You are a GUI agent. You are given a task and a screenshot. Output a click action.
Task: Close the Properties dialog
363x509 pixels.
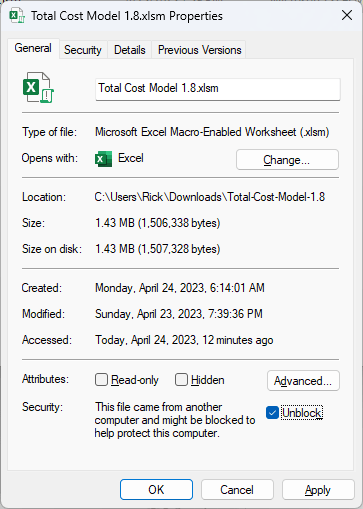[x=347, y=15]
